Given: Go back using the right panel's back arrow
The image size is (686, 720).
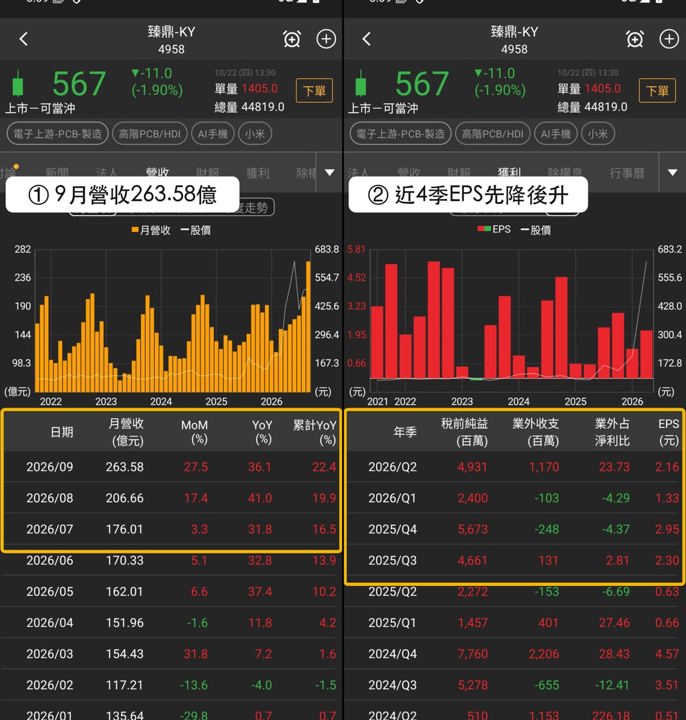Looking at the screenshot, I should tap(366, 39).
